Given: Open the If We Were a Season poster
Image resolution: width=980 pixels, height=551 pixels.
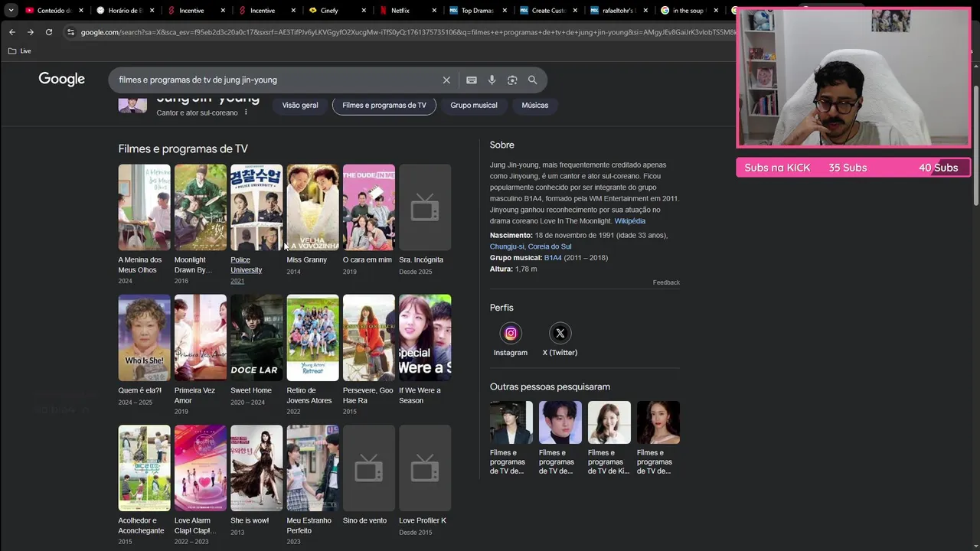Looking at the screenshot, I should point(425,337).
